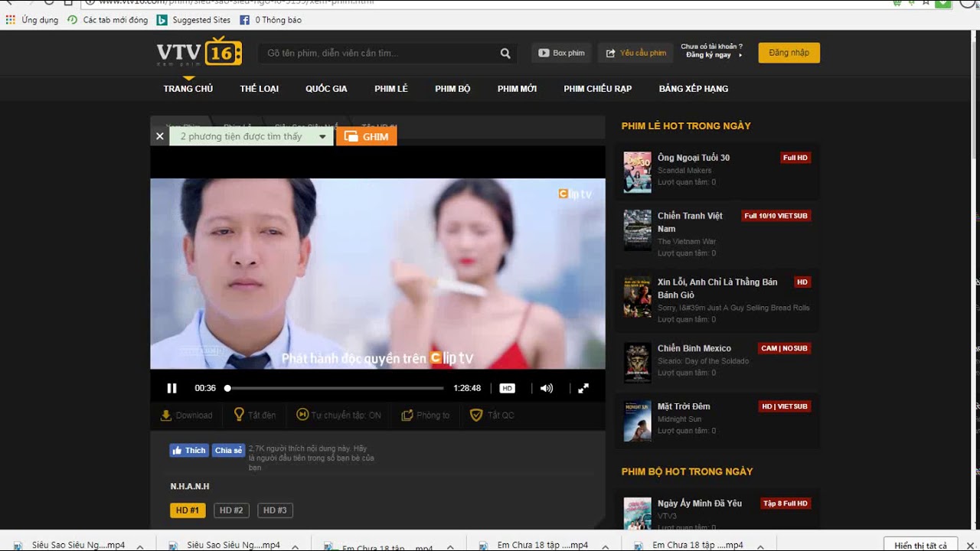
Task: Click Hiển thị tất cả downloads button
Action: click(x=920, y=545)
